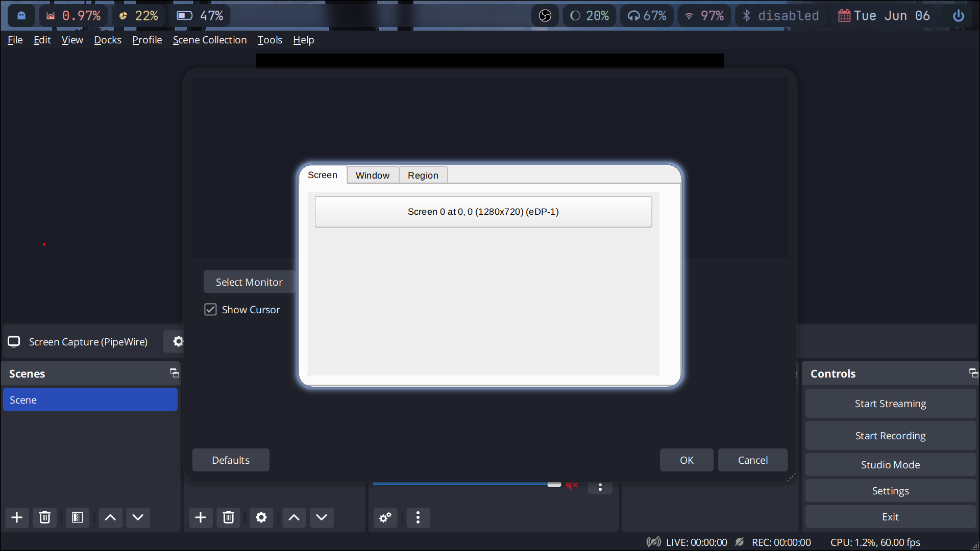980x551 pixels.
Task: Toggle the Show Cursor checkbox
Action: pyautogui.click(x=210, y=309)
